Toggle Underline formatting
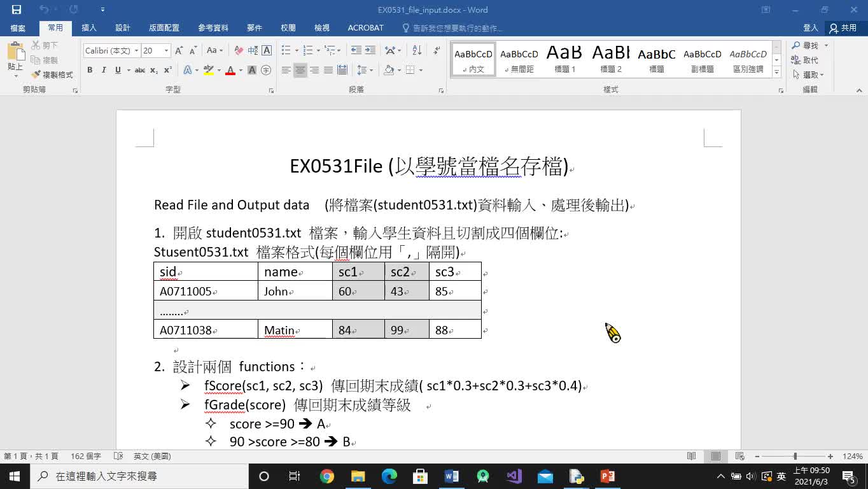The height and width of the screenshot is (489, 868). click(x=118, y=70)
